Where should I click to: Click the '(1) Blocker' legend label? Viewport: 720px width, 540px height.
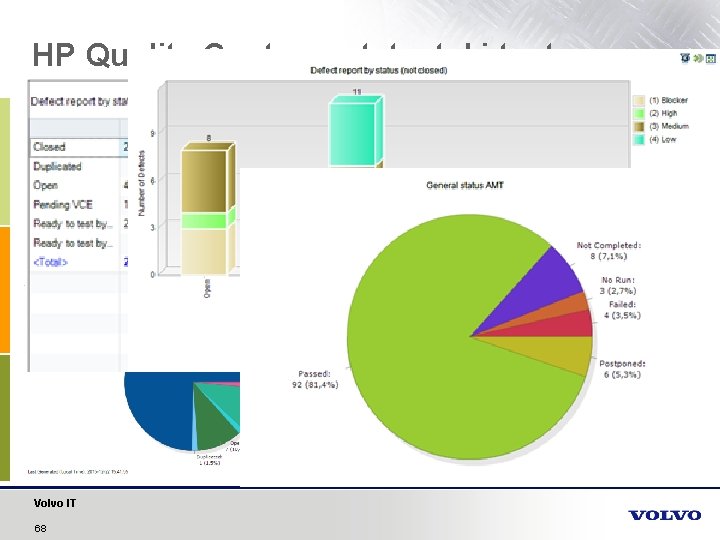point(669,100)
